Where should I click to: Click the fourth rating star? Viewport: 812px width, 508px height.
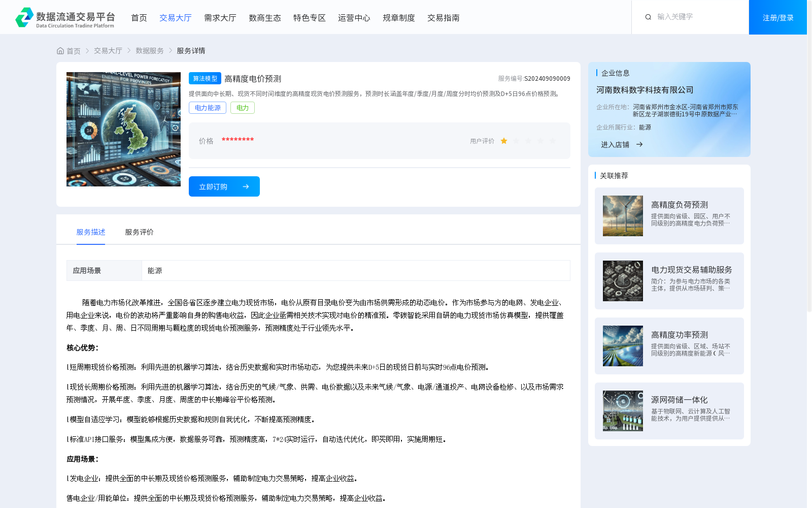pyautogui.click(x=540, y=141)
